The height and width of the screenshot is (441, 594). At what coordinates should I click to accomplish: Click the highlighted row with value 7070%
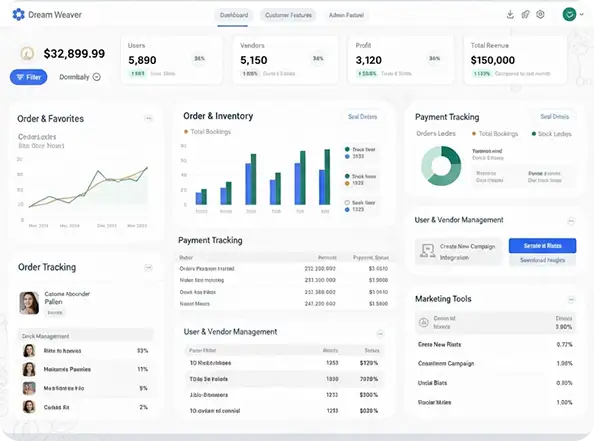pos(284,379)
